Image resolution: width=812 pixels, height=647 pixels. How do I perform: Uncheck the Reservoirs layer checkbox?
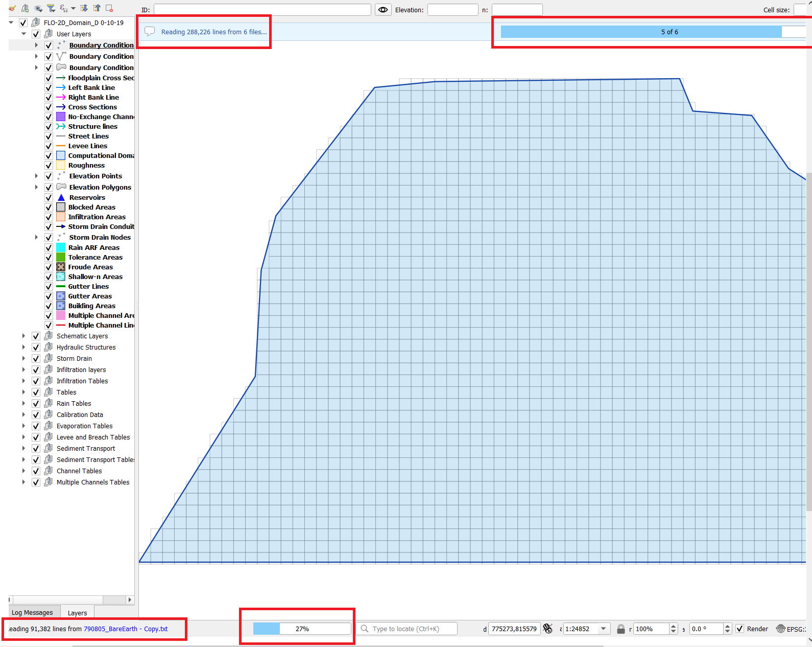[49, 198]
